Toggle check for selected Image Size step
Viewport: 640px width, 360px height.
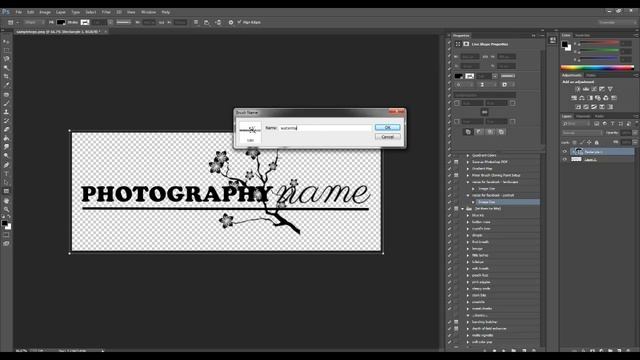tap(450, 202)
